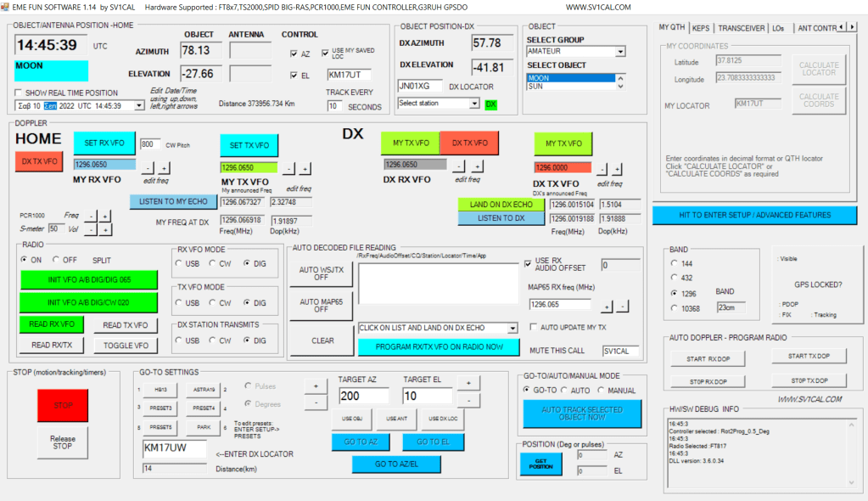Enable SHOW REAL TIME POSITION checkbox
The width and height of the screenshot is (868, 501).
tap(19, 93)
